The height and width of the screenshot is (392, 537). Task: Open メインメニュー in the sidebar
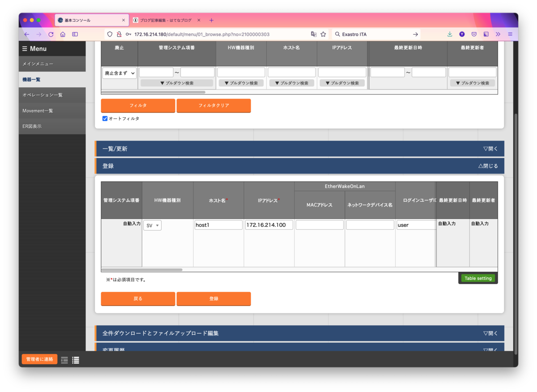[52, 64]
